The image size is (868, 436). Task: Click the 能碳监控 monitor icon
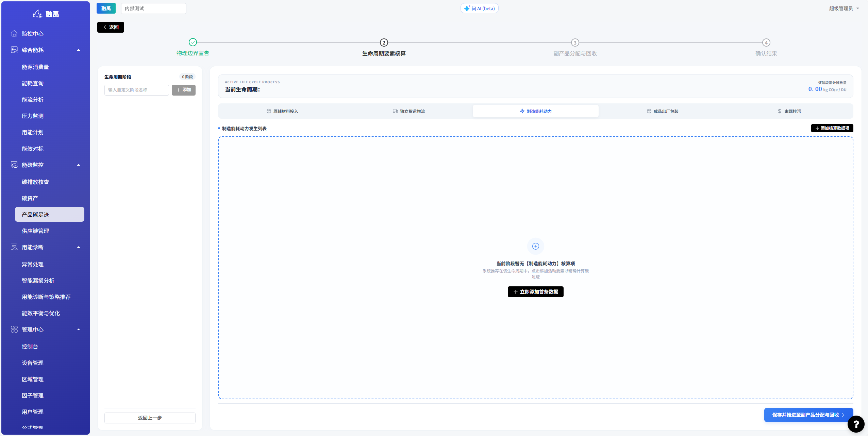14,165
